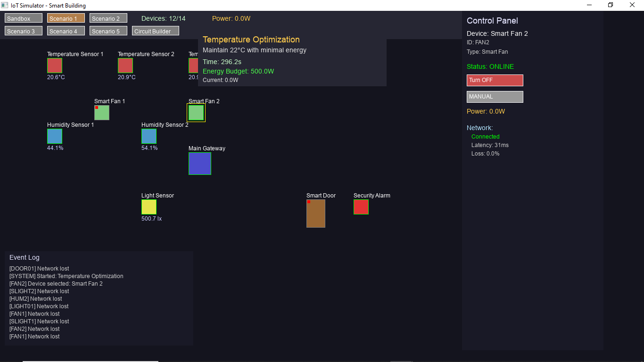
Task: Open Scenario 2
Action: (x=108, y=18)
